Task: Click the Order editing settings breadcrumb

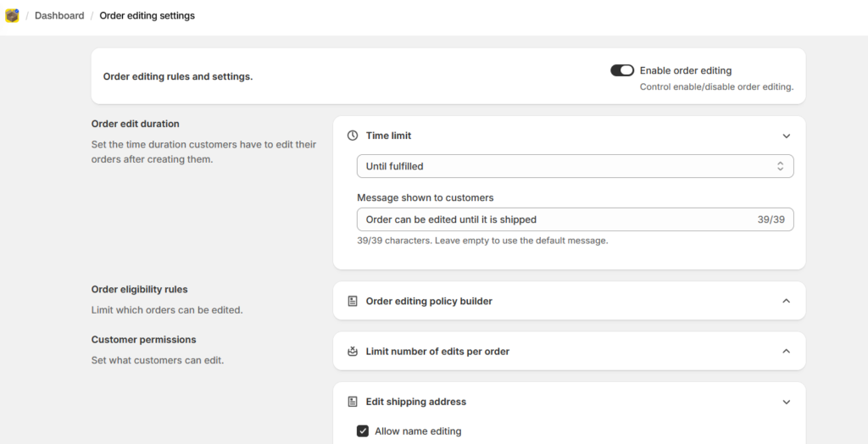Action: click(x=147, y=15)
